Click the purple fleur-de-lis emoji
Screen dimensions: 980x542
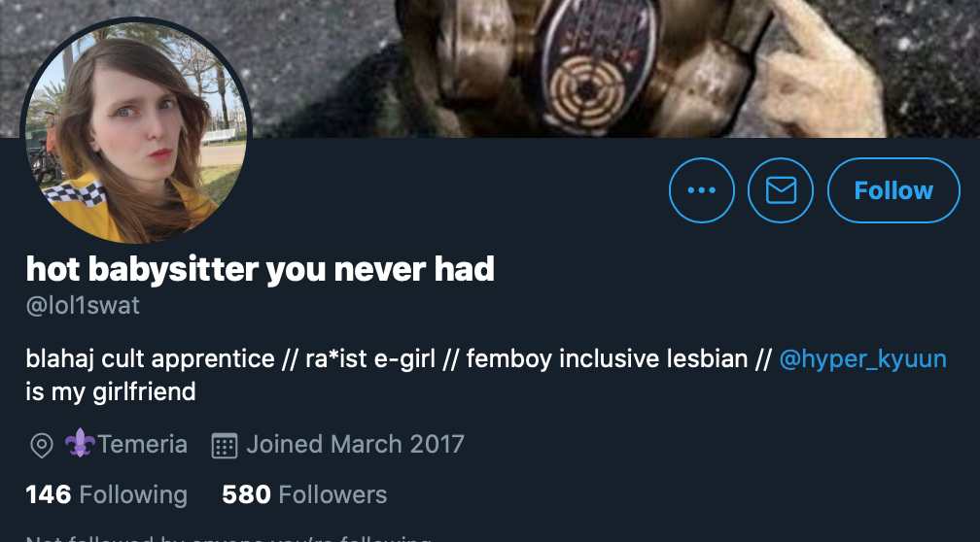(x=80, y=444)
